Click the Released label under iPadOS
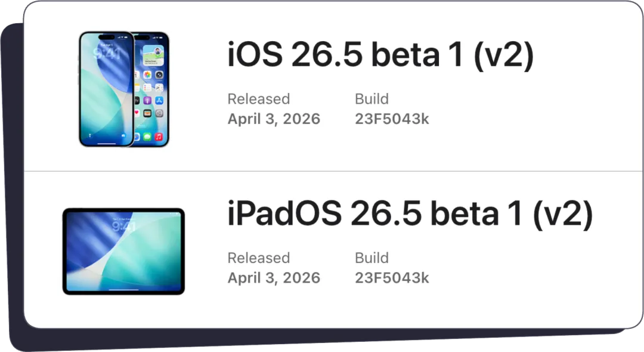Screen dimensions: 644x352 [259, 258]
